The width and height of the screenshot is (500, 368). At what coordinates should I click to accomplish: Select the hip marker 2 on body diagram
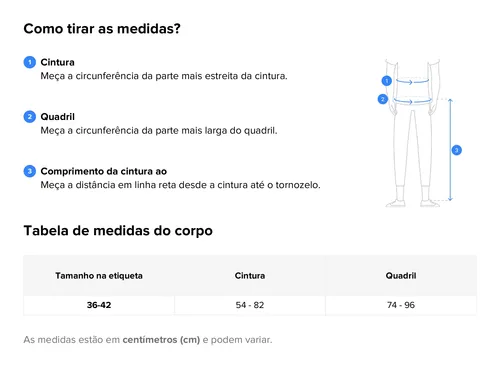coord(383,99)
